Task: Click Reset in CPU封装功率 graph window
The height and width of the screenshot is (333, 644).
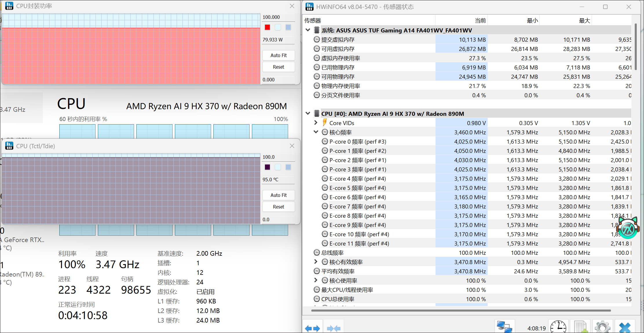Action: [x=279, y=67]
